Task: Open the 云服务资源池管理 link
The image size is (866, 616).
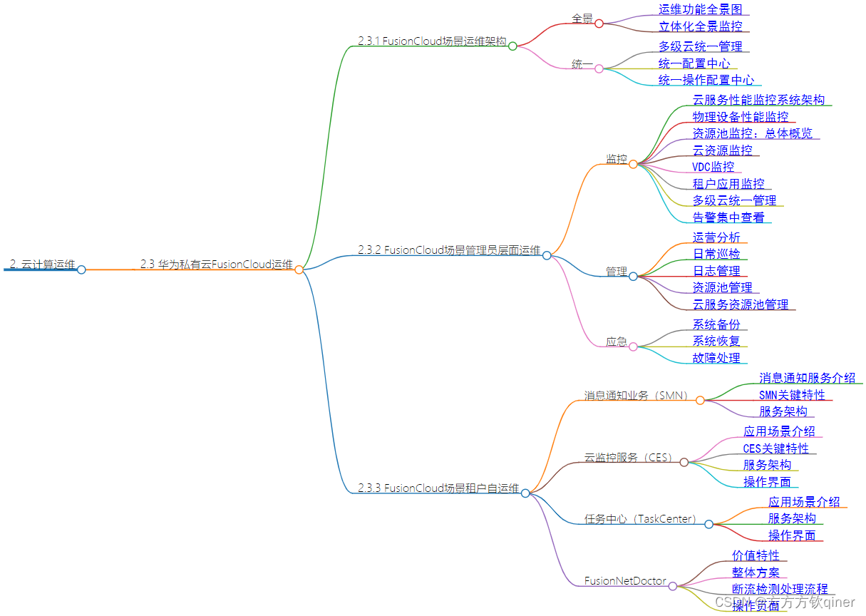Action: pos(741,304)
